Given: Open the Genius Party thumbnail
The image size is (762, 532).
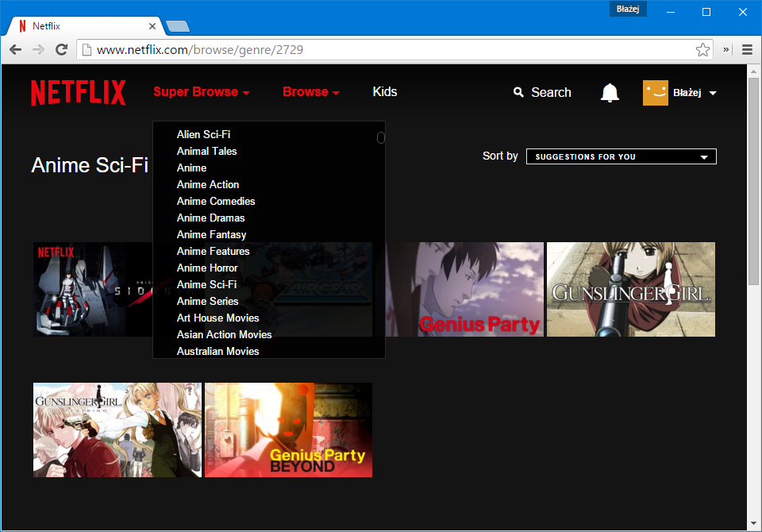Looking at the screenshot, I should pyautogui.click(x=464, y=289).
